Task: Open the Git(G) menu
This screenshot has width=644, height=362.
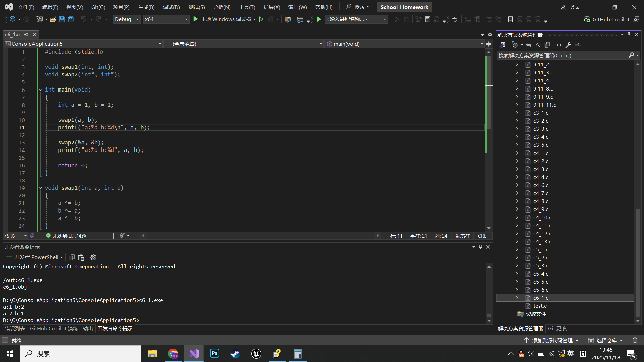Action: point(98,7)
